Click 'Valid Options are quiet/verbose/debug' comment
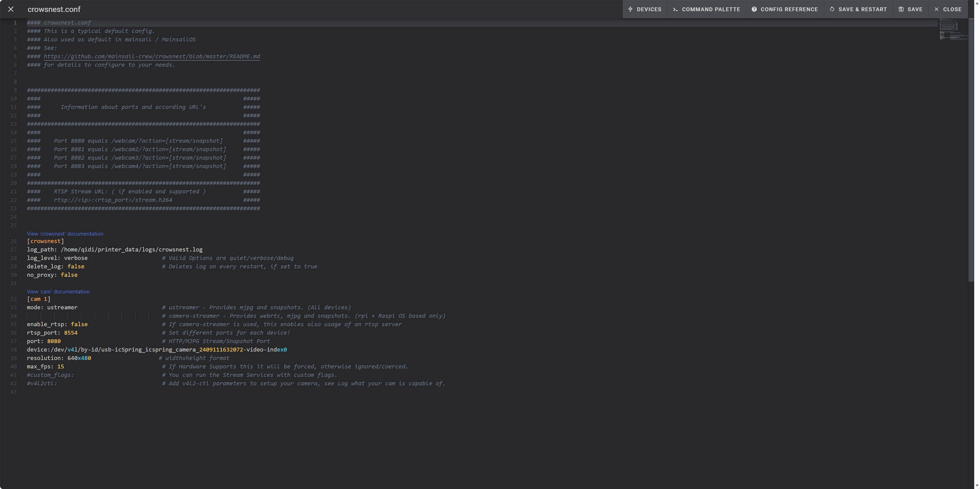Screen dimensions: 980x489 tap(228, 258)
